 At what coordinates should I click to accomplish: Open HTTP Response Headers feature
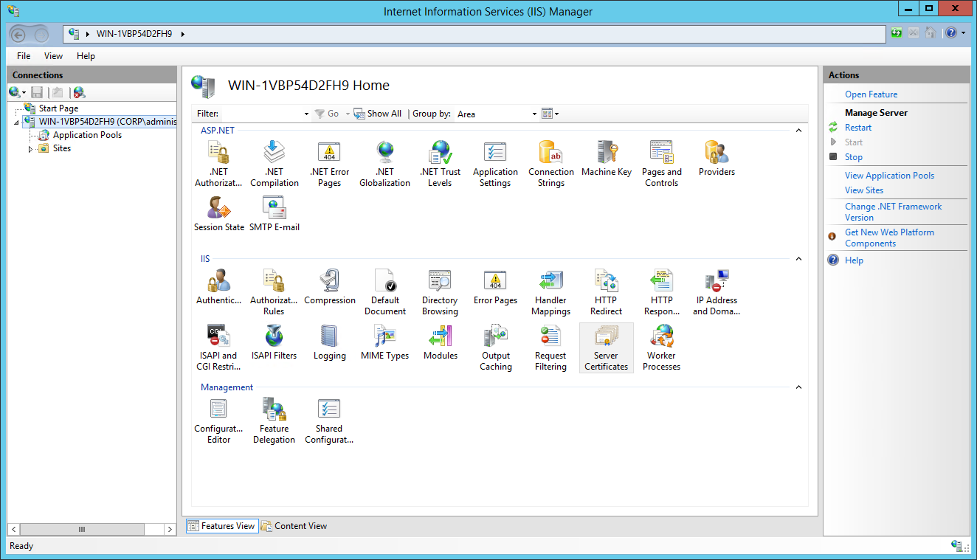click(662, 292)
